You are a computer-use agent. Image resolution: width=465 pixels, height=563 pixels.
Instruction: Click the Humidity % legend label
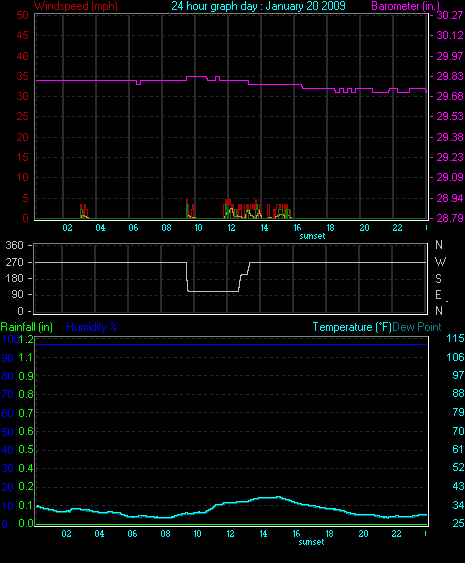tap(92, 327)
